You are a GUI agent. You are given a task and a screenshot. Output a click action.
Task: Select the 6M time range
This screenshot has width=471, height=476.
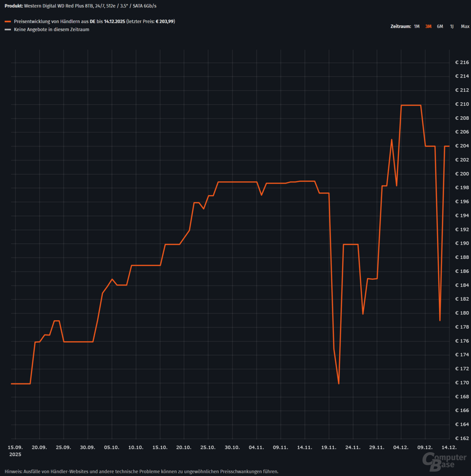click(440, 26)
